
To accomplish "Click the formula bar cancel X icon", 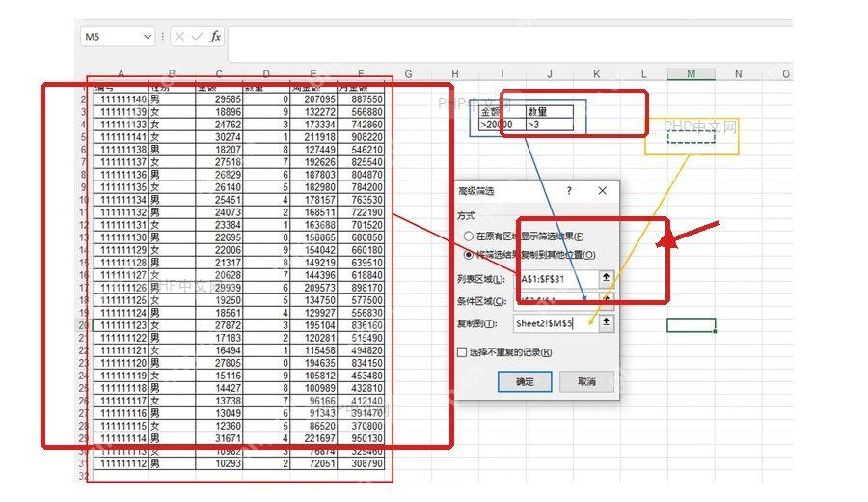I will tap(179, 37).
